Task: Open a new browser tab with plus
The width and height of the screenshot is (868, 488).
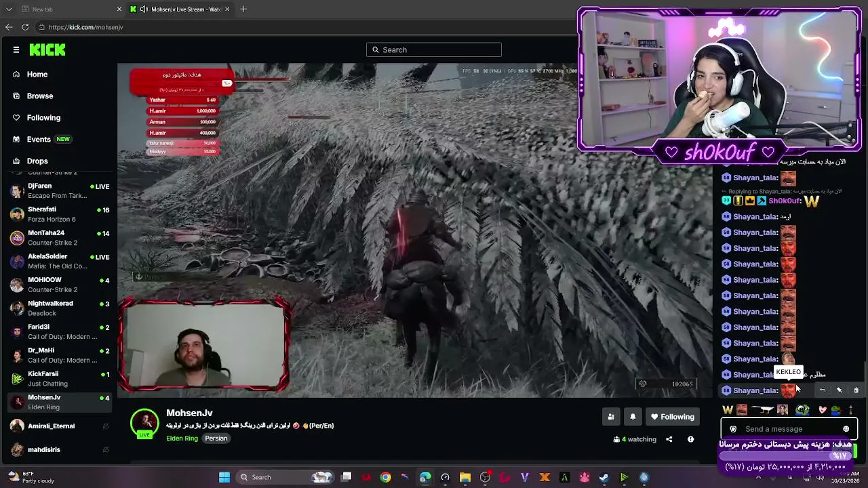Action: pos(243,9)
